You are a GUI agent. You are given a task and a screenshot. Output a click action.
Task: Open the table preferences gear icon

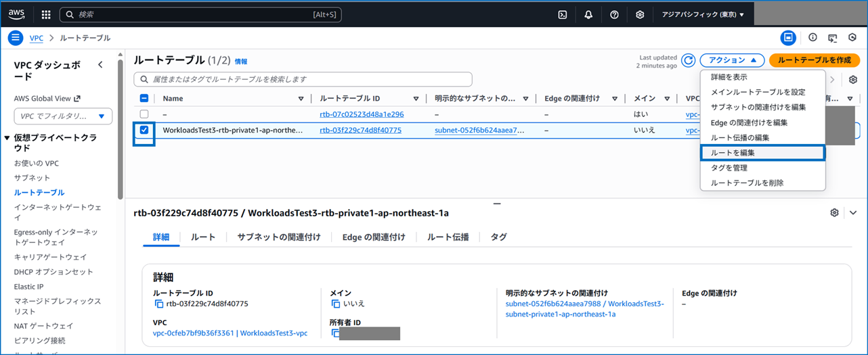(853, 80)
